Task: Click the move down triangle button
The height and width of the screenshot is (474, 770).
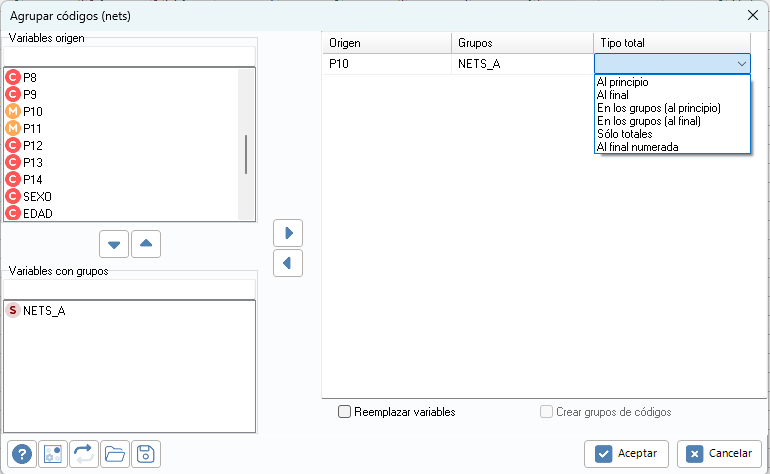Action: point(114,244)
